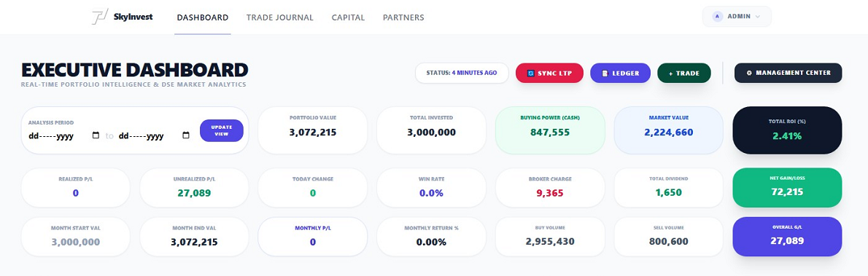The height and width of the screenshot is (276, 868).
Task: Click Monthly Return % value 0.00%
Action: click(431, 243)
